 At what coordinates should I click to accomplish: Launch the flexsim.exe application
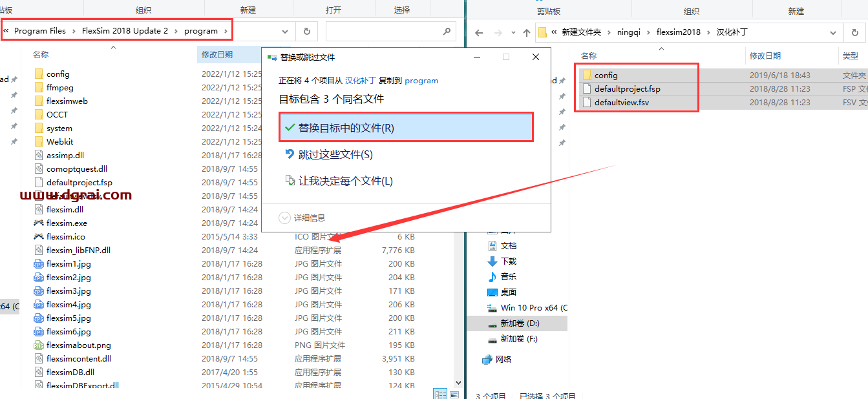(65, 223)
